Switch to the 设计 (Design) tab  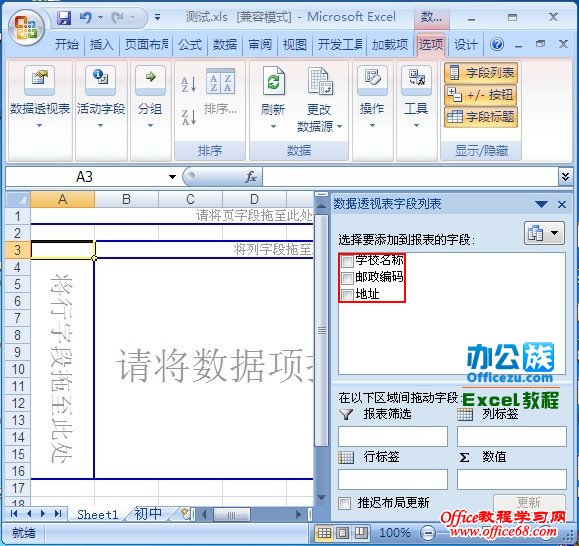[466, 45]
